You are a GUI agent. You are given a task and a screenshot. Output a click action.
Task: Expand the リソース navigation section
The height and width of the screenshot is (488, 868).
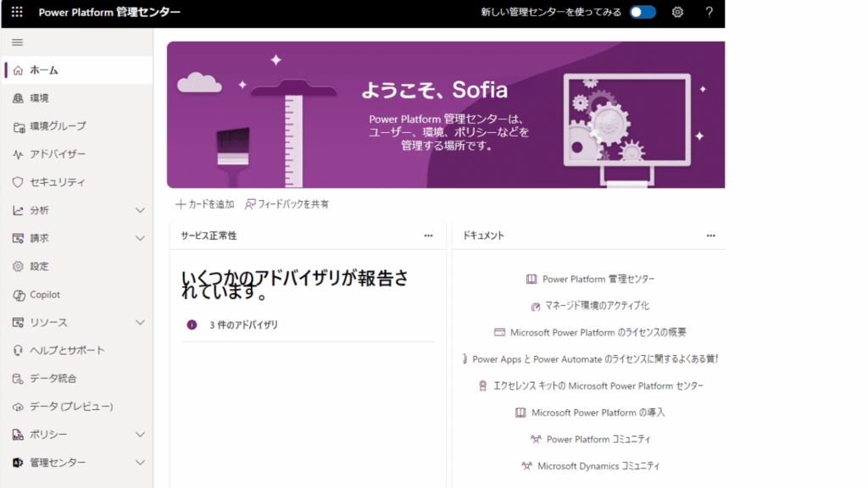[x=141, y=323]
